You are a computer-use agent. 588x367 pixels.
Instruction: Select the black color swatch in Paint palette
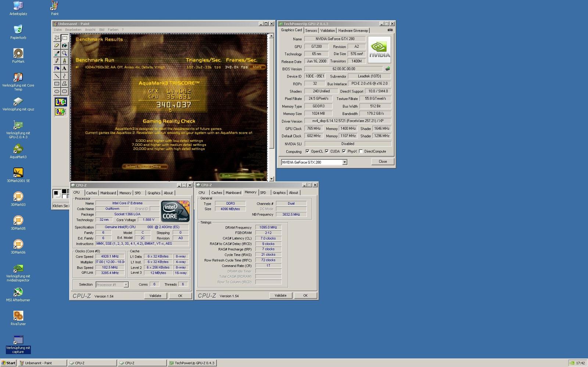point(64,191)
